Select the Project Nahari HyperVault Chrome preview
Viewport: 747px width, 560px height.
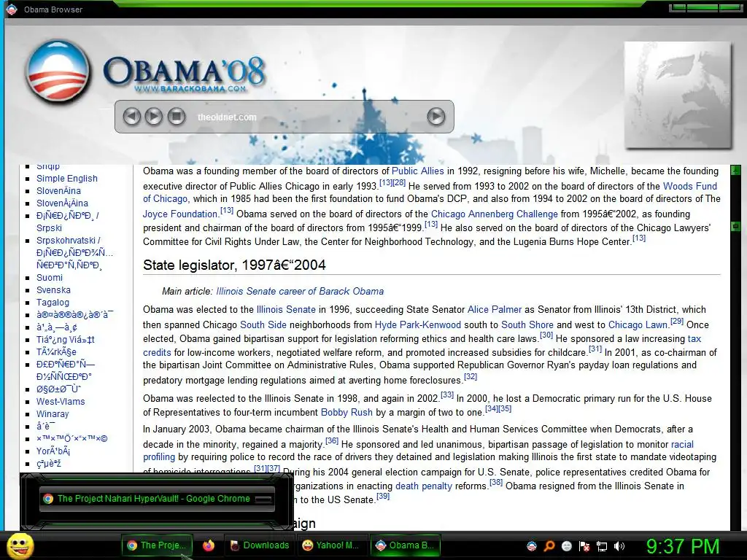click(157, 499)
